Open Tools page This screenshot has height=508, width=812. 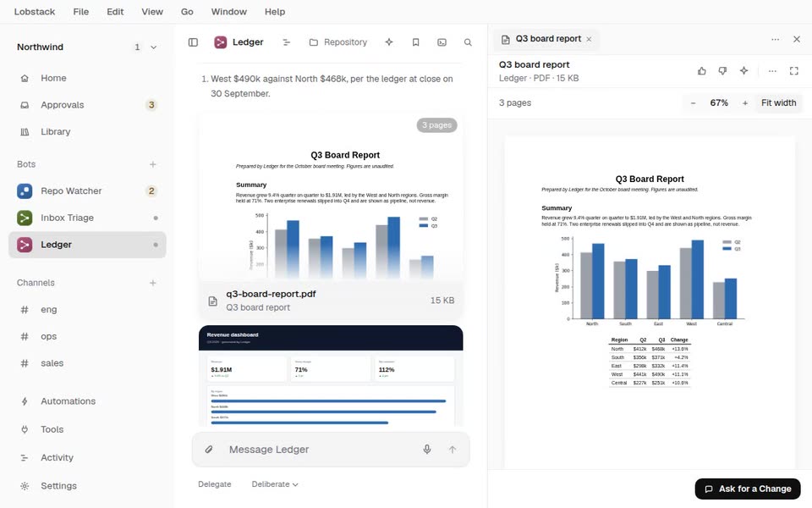pos(87,429)
